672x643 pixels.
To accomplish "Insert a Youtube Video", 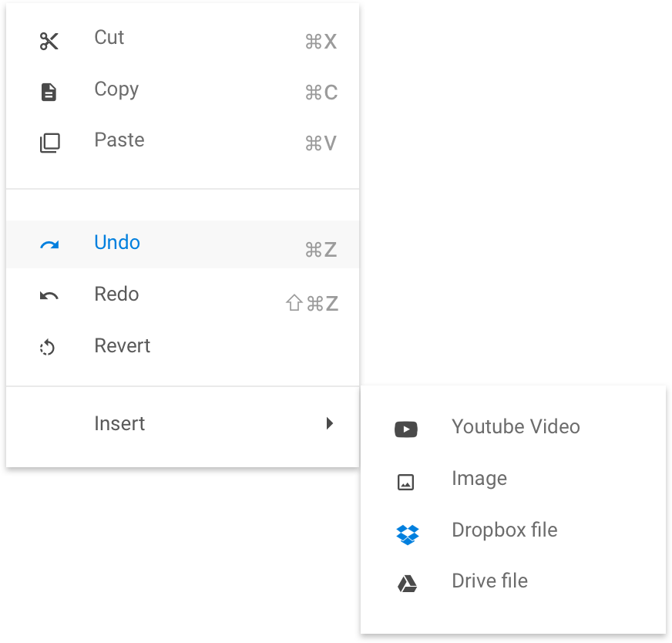I will click(x=513, y=427).
